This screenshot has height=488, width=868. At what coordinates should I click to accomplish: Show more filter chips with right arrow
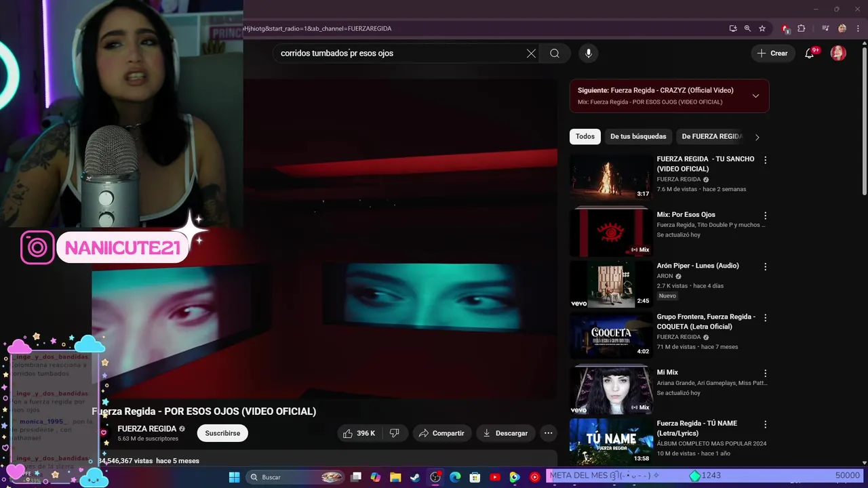[x=757, y=137]
